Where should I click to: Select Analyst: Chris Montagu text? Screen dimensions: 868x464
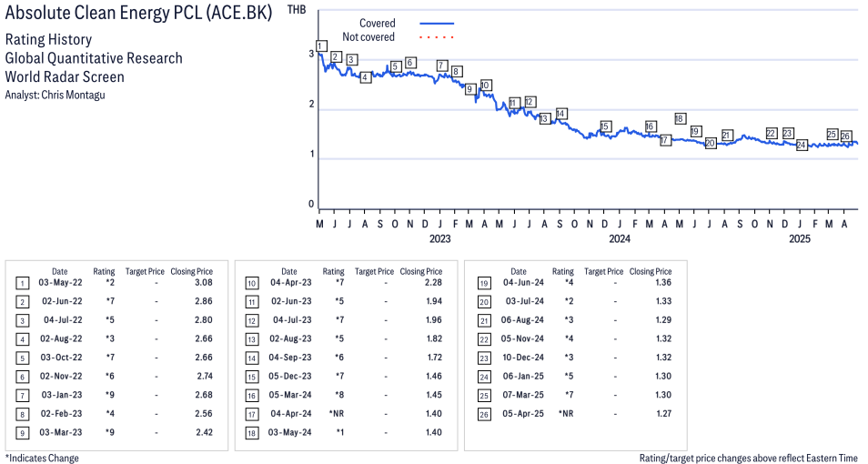[x=55, y=95]
